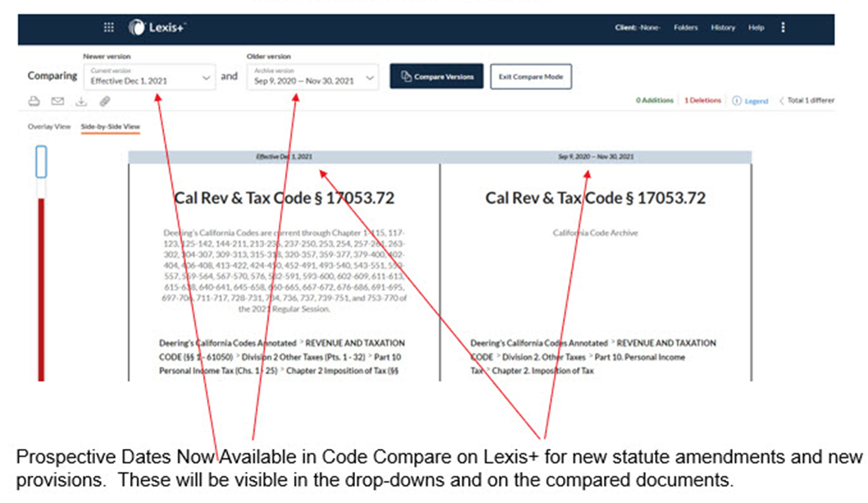The height and width of the screenshot is (503, 868).
Task: Open right pane Chapter 2. Imposition of Tax breadcrumb
Action: click(543, 371)
